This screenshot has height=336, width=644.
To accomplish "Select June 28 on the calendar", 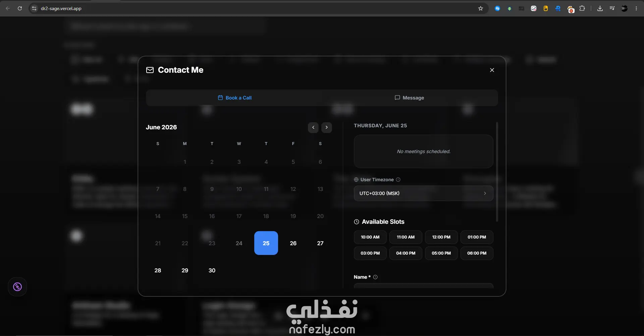I will click(x=158, y=270).
